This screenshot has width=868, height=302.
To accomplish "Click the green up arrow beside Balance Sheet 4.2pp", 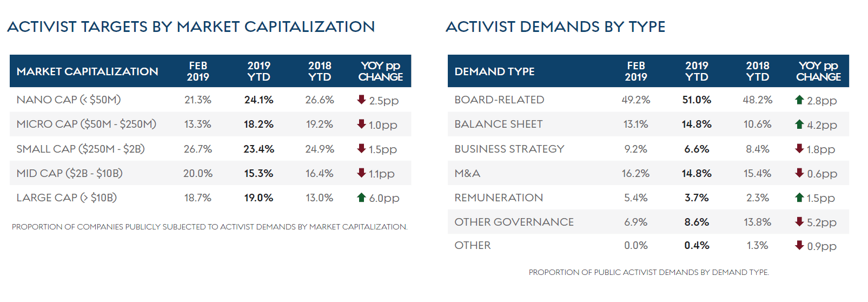I will tap(799, 124).
